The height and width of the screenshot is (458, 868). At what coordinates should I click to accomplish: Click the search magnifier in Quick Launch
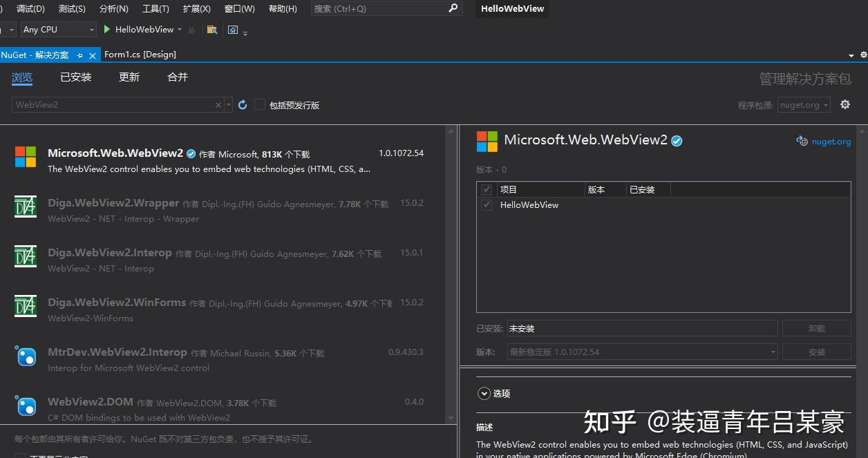pyautogui.click(x=453, y=8)
